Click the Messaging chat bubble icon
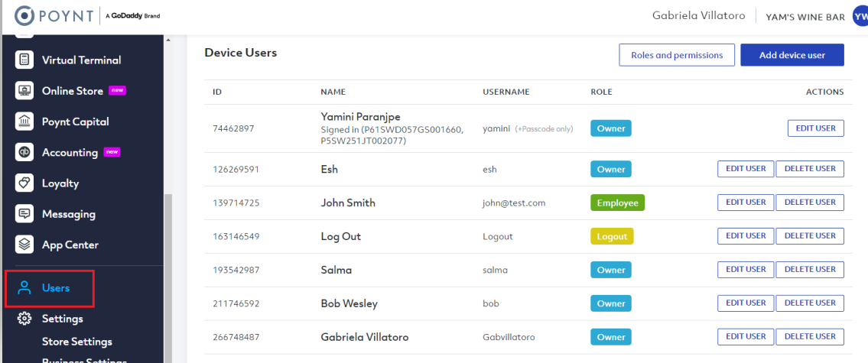868x363 pixels. [24, 214]
